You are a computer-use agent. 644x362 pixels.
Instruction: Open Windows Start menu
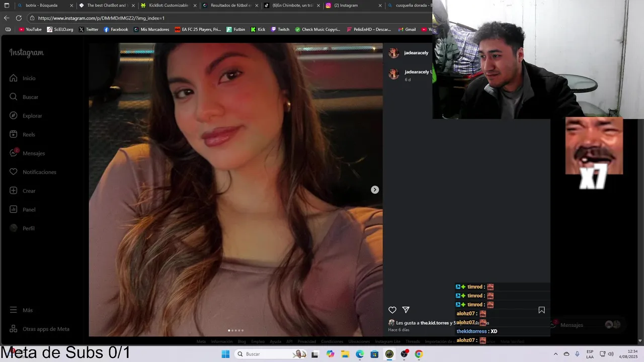tap(225, 354)
